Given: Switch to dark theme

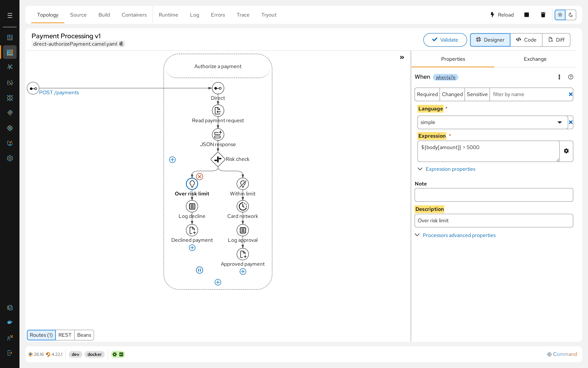Looking at the screenshot, I should point(571,15).
